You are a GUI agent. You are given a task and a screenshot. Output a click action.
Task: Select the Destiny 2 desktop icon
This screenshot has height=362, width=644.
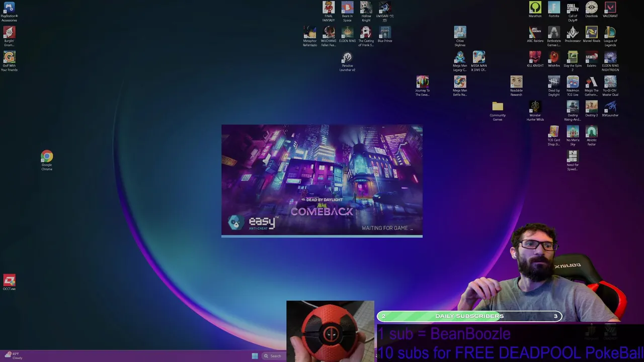tap(592, 109)
